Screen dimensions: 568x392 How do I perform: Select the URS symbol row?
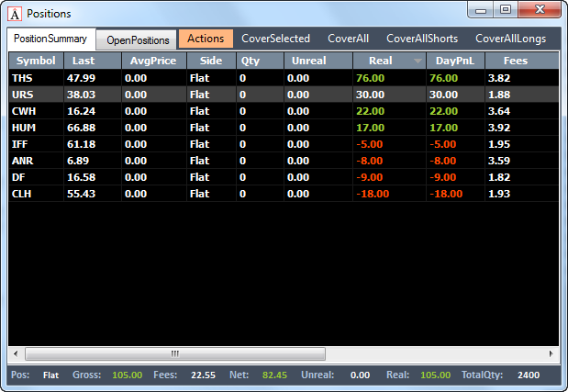pyautogui.click(x=284, y=95)
